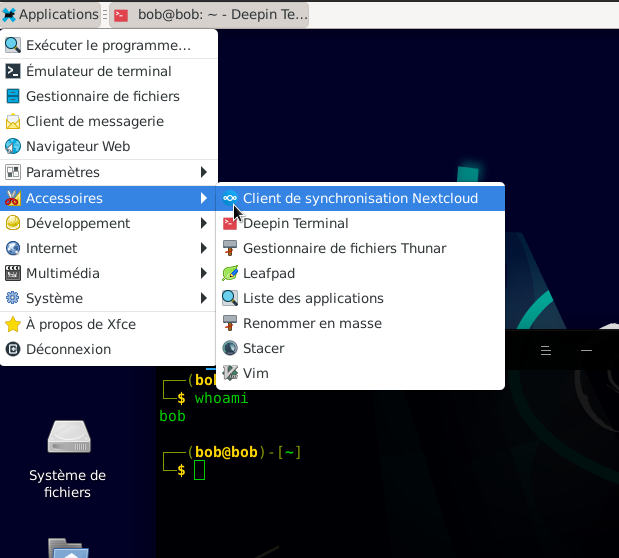Launch Émulateur de terminal

click(109, 71)
